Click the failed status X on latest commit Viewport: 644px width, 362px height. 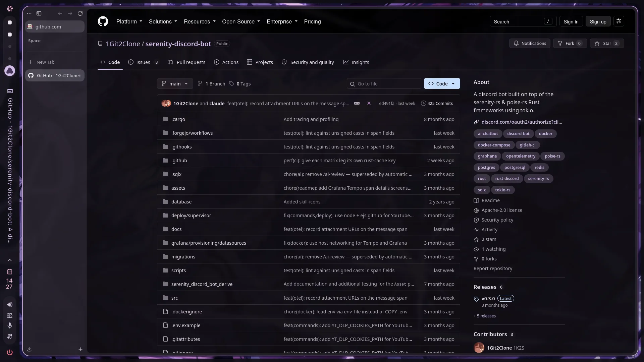(369, 103)
